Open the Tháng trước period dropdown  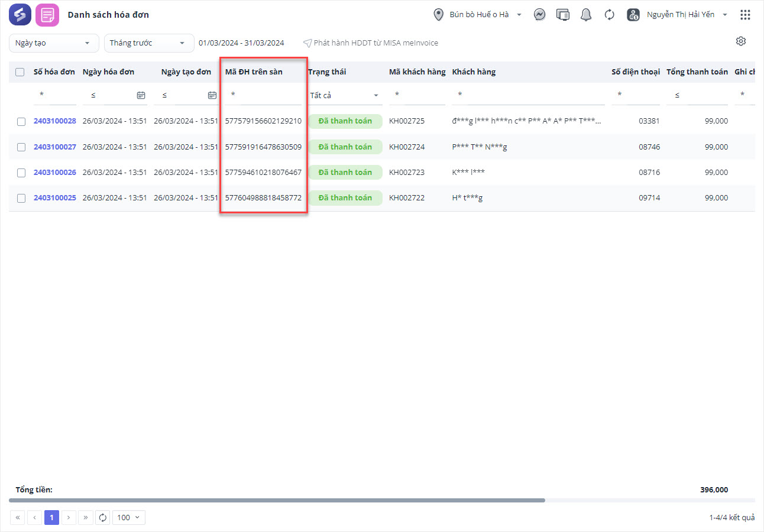pyautogui.click(x=149, y=43)
